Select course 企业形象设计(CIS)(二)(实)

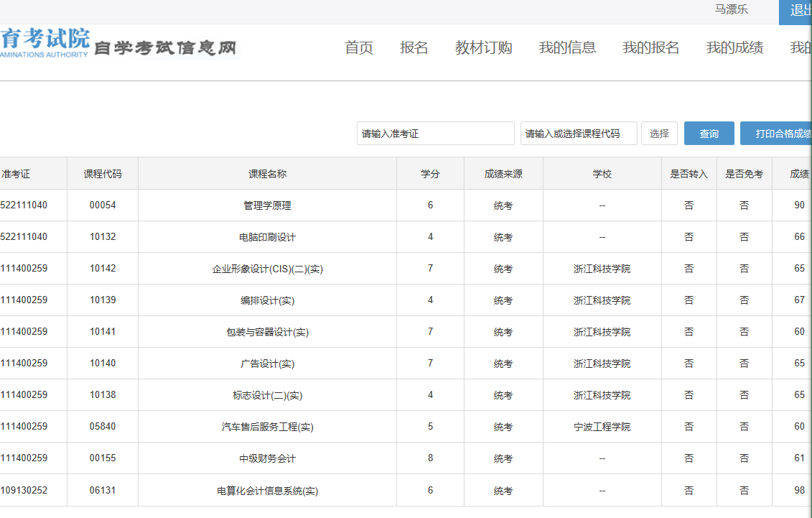point(267,269)
